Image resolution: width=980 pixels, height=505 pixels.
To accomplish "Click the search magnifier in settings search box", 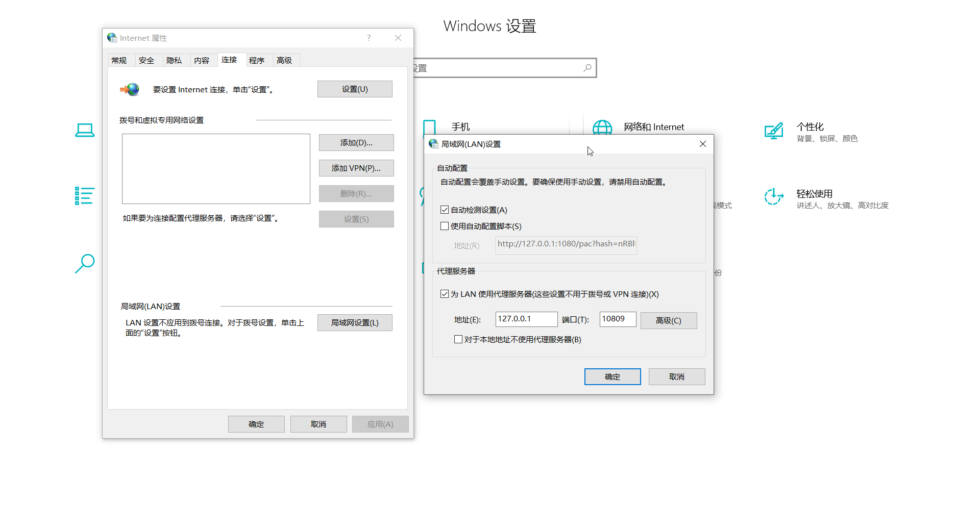I will pos(587,68).
